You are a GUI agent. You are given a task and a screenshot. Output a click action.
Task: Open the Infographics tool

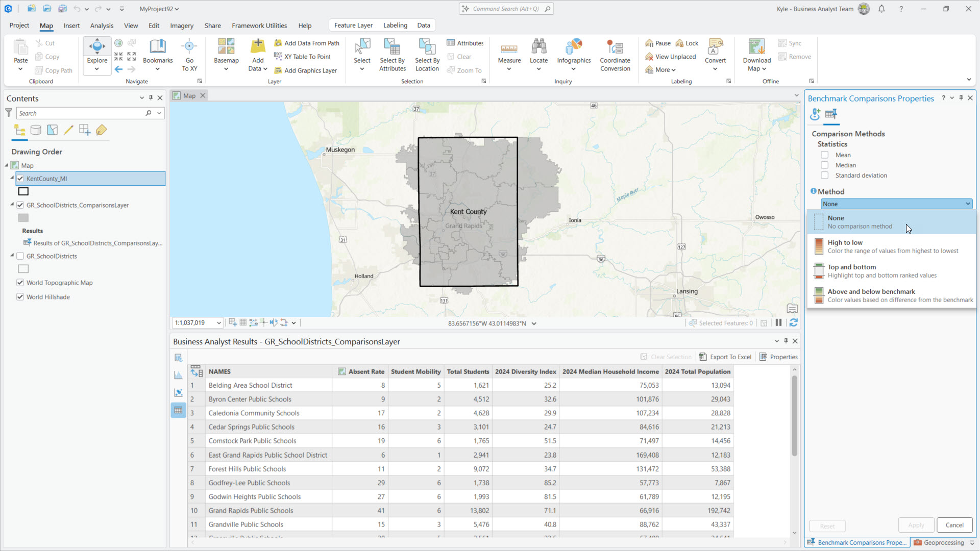point(573,49)
